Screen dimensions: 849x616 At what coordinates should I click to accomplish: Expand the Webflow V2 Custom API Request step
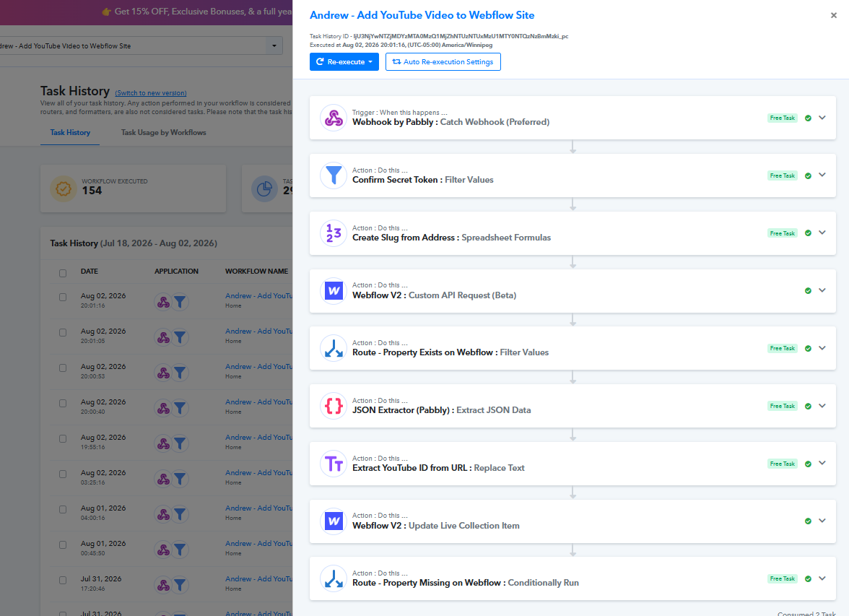pyautogui.click(x=822, y=290)
